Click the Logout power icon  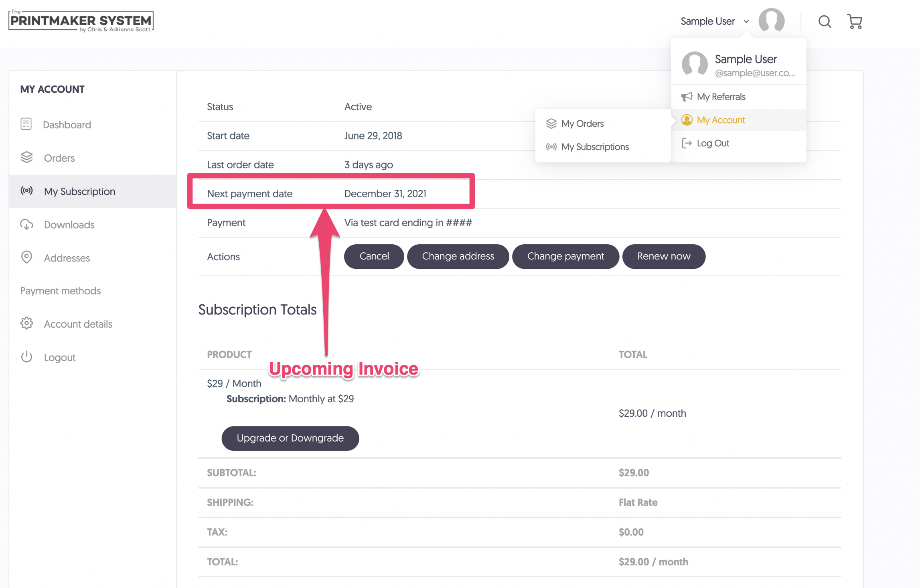point(26,357)
